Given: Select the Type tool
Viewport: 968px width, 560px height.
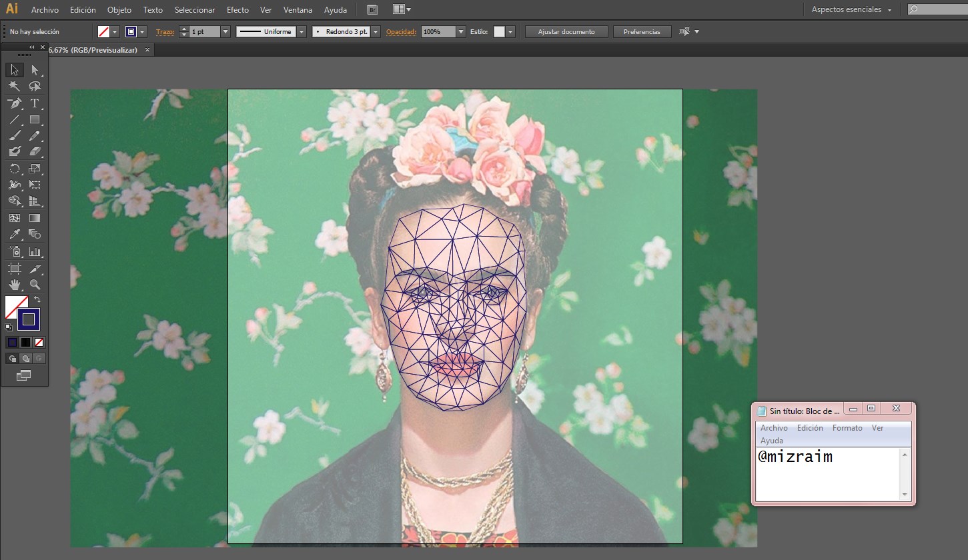Looking at the screenshot, I should 35,103.
